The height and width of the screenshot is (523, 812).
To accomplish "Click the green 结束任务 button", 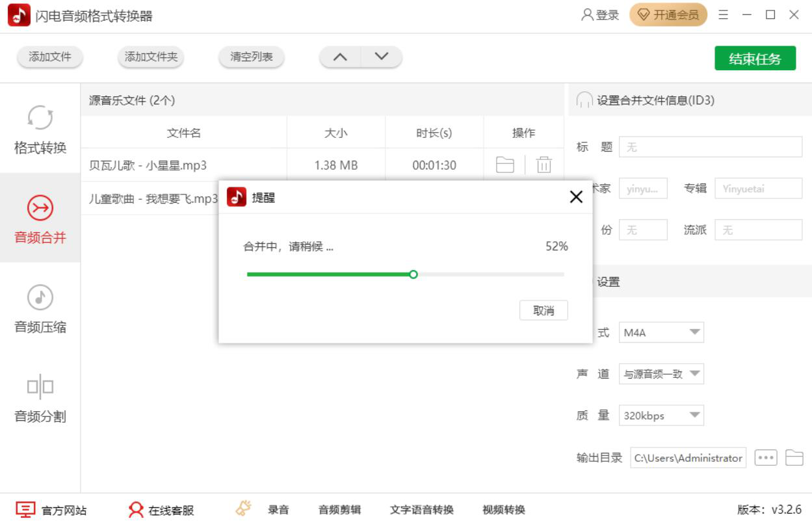I will click(x=755, y=59).
